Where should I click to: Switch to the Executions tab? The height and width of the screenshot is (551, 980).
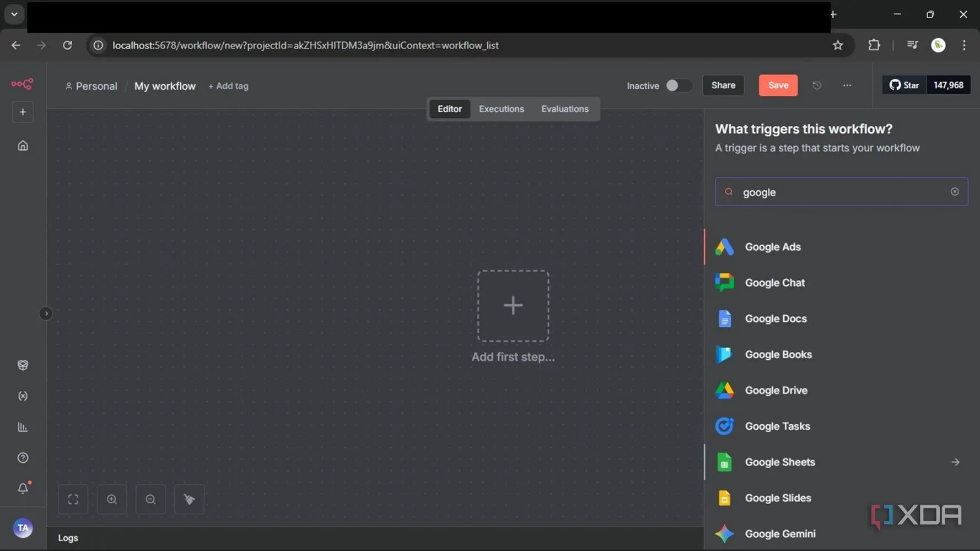tap(501, 109)
